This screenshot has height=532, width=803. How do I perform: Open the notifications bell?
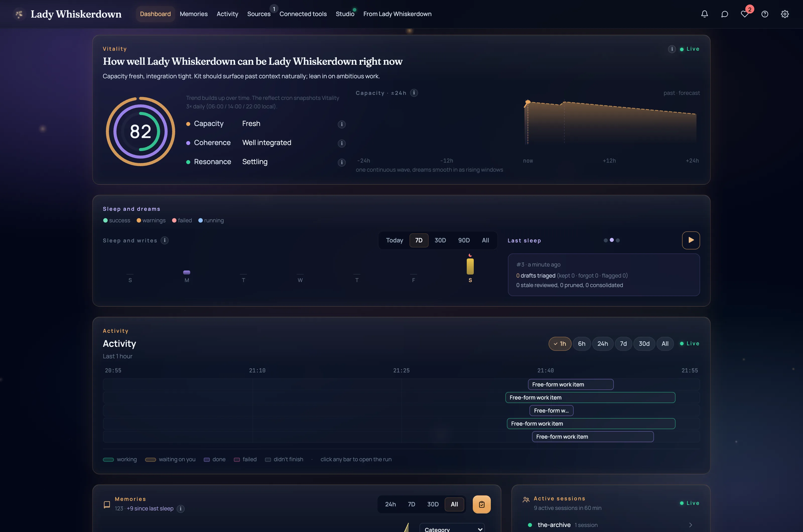coord(705,14)
